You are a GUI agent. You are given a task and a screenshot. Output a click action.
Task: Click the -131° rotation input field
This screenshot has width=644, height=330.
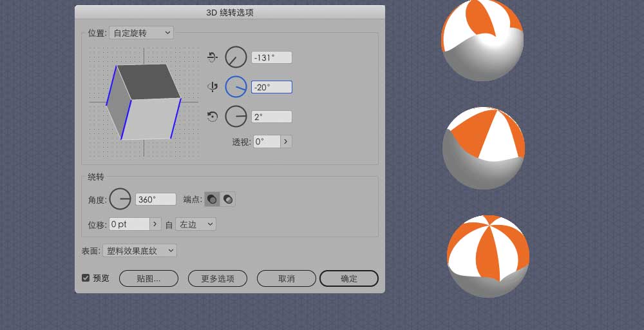point(272,57)
